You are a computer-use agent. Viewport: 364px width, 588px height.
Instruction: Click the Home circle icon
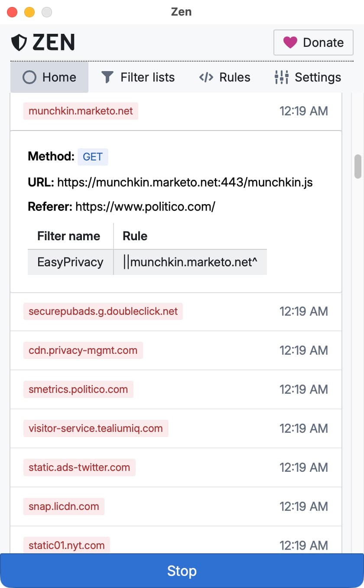29,78
